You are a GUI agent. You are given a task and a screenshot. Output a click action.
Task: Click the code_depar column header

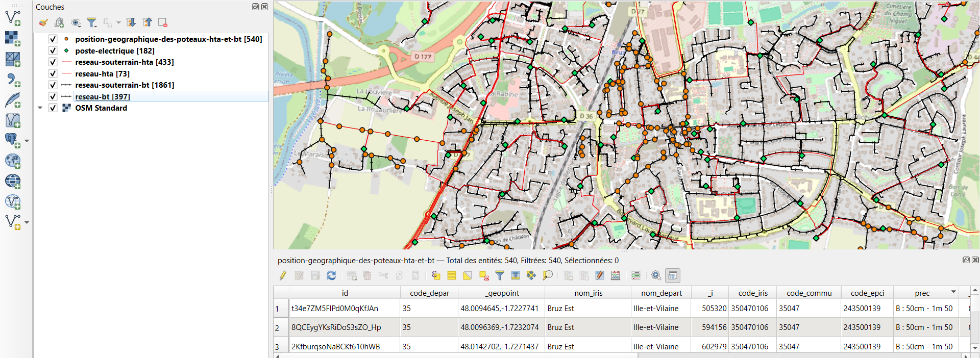coord(429,293)
